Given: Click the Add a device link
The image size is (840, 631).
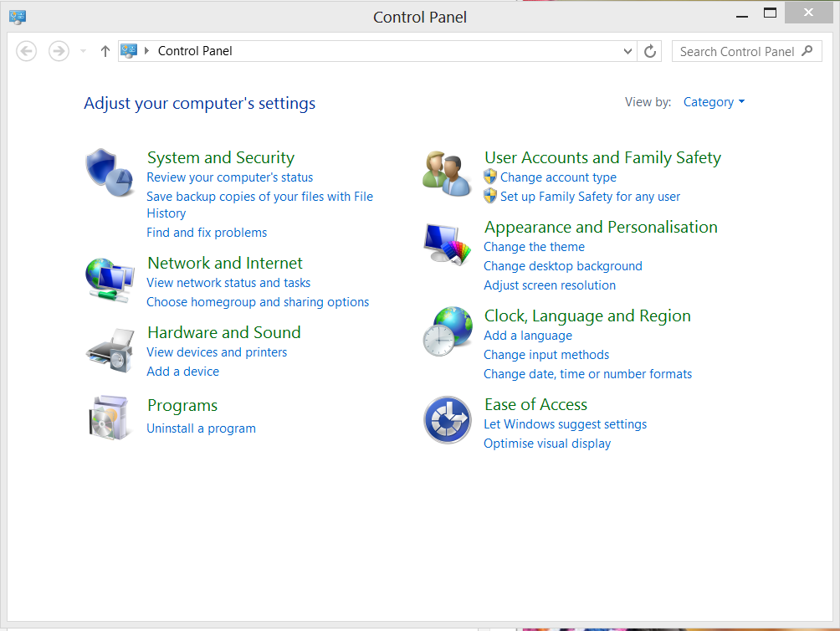Looking at the screenshot, I should tap(183, 372).
